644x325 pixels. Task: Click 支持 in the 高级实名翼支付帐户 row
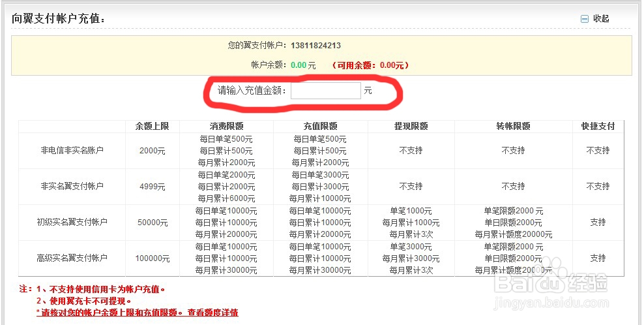[598, 258]
